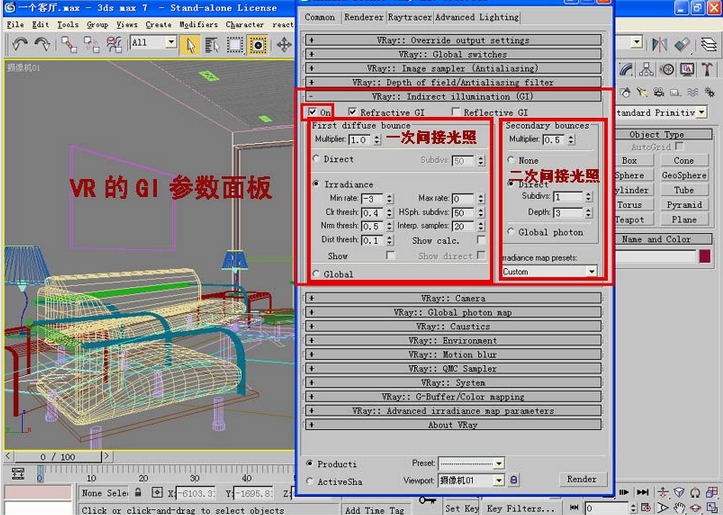
Task: Activate the Unlink Selection tool
Action: tap(91, 44)
